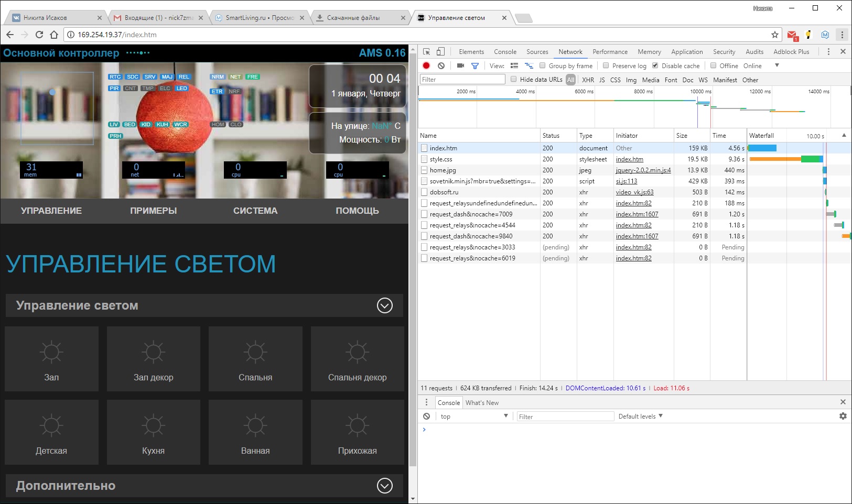Image resolution: width=852 pixels, height=504 pixels.
Task: Open the СИСТЕМА menu item
Action: [255, 211]
